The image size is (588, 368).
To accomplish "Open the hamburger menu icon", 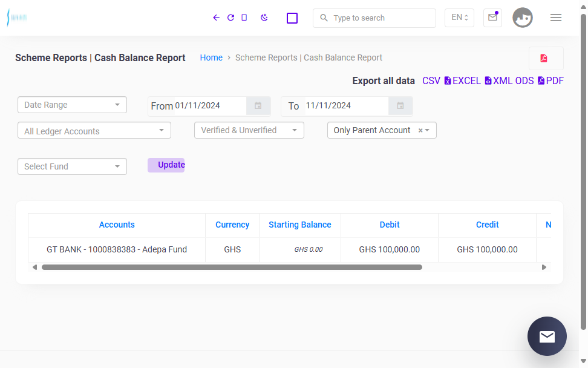I will [556, 18].
